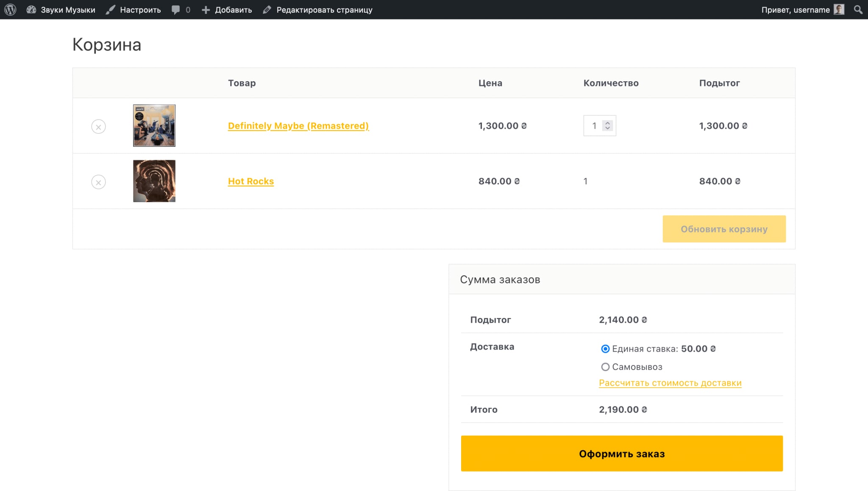Click the 840.00 ₴ price of Hot Rocks
The height and width of the screenshot is (491, 868).
499,181
